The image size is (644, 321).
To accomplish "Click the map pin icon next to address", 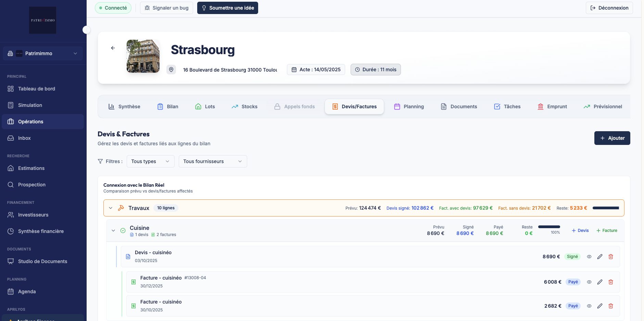I will (x=171, y=70).
